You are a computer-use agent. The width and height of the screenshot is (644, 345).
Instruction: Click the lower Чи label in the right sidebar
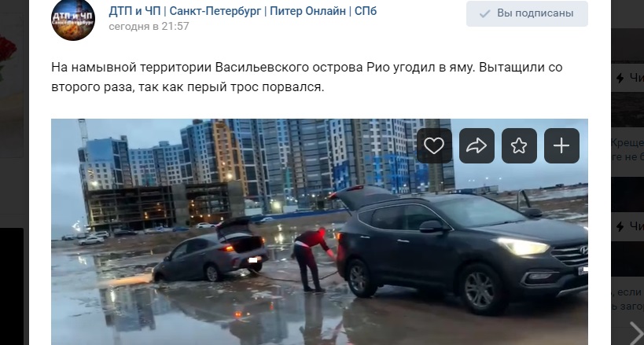(637, 226)
